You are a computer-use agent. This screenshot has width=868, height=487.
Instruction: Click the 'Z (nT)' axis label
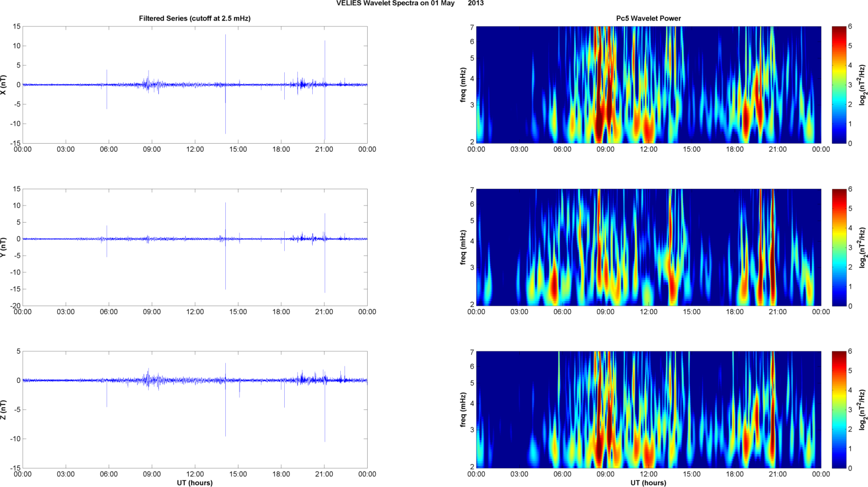(x=3, y=410)
